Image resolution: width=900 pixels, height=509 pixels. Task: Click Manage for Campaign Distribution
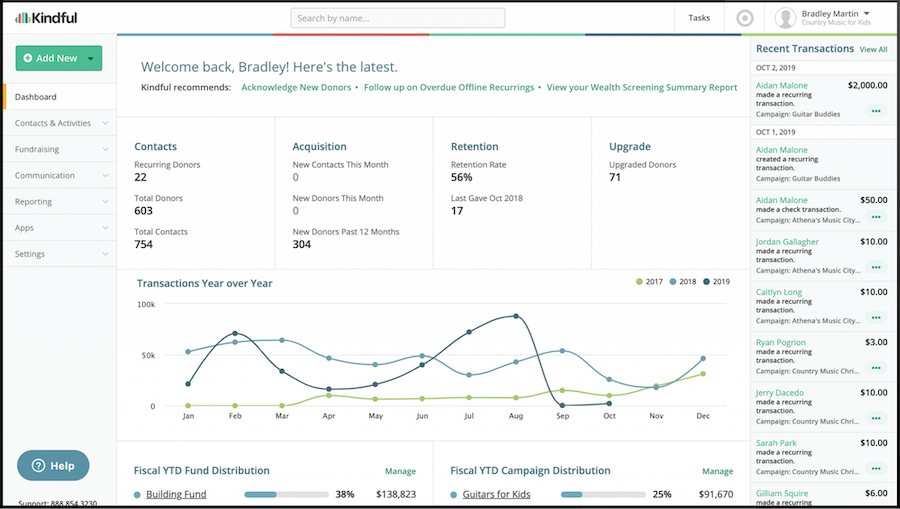717,471
